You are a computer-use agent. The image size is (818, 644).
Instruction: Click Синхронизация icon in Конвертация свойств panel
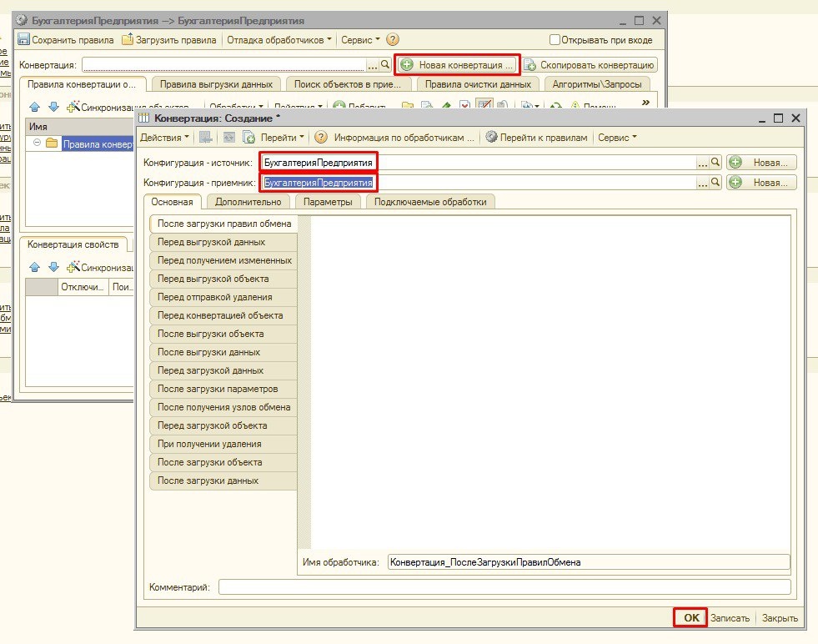pos(73,267)
